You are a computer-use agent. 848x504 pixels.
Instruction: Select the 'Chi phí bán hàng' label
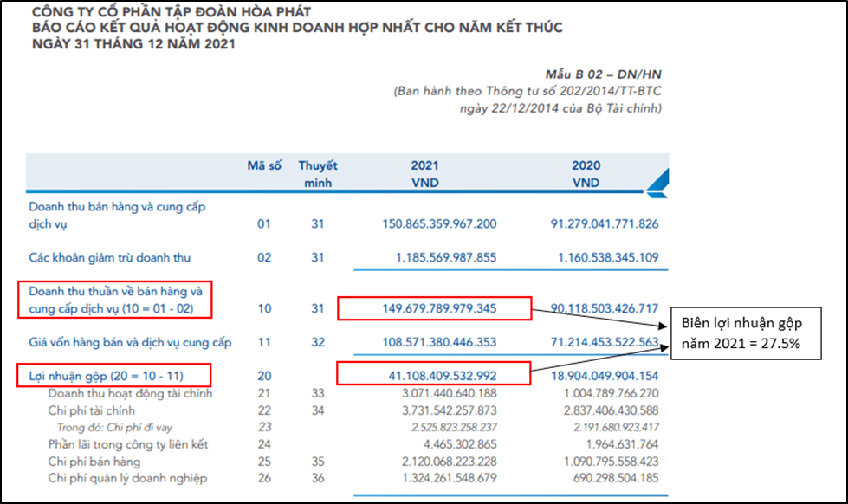click(94, 462)
